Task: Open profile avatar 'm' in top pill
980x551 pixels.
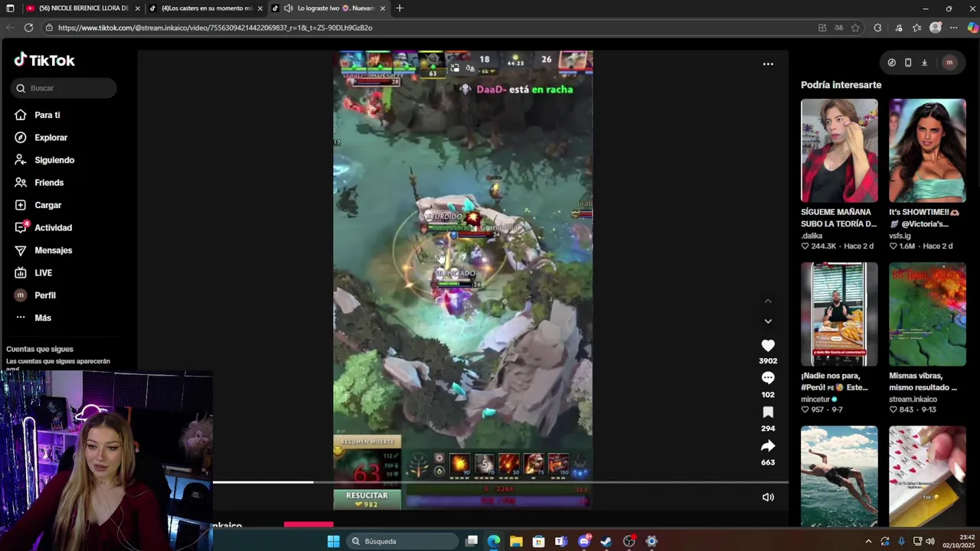Action: (949, 63)
